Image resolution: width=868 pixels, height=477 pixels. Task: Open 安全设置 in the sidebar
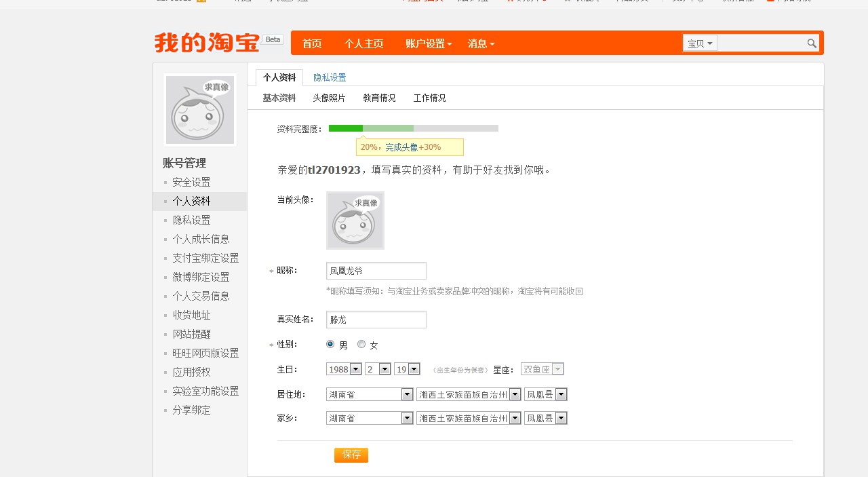pyautogui.click(x=191, y=182)
